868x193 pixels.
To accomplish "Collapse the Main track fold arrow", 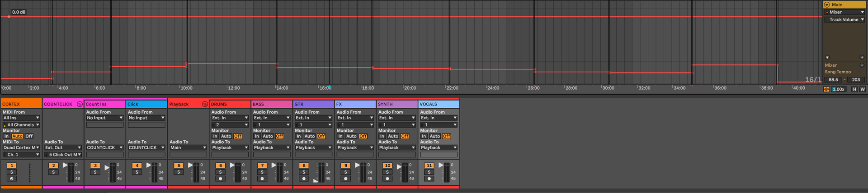I will click(827, 5).
